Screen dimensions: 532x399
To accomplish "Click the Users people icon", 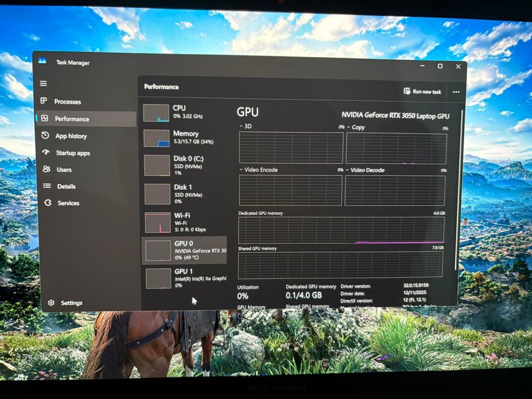I will click(x=47, y=169).
